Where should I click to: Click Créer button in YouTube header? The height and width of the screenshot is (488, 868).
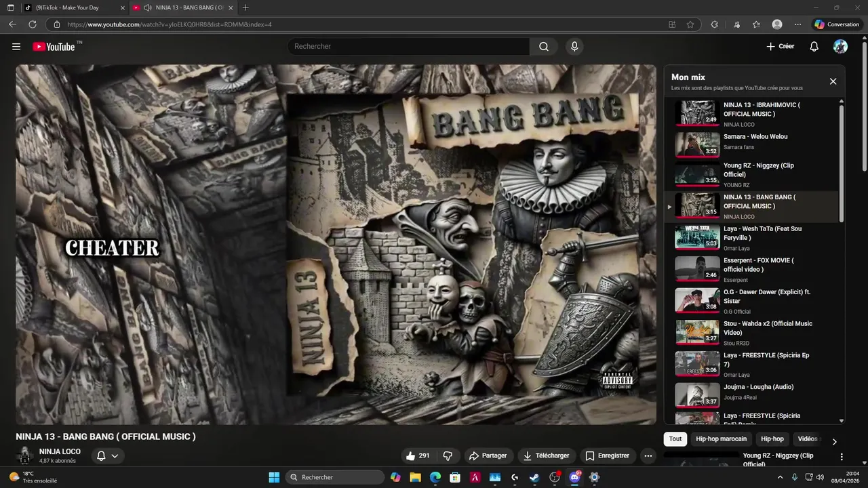(x=781, y=46)
